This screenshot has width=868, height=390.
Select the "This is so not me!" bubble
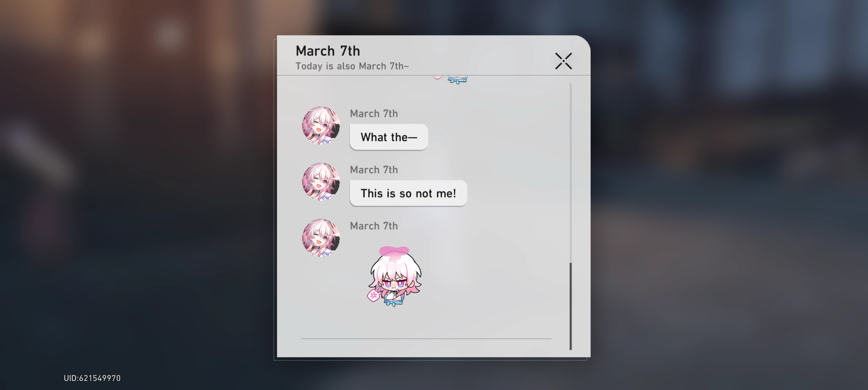[x=408, y=193]
